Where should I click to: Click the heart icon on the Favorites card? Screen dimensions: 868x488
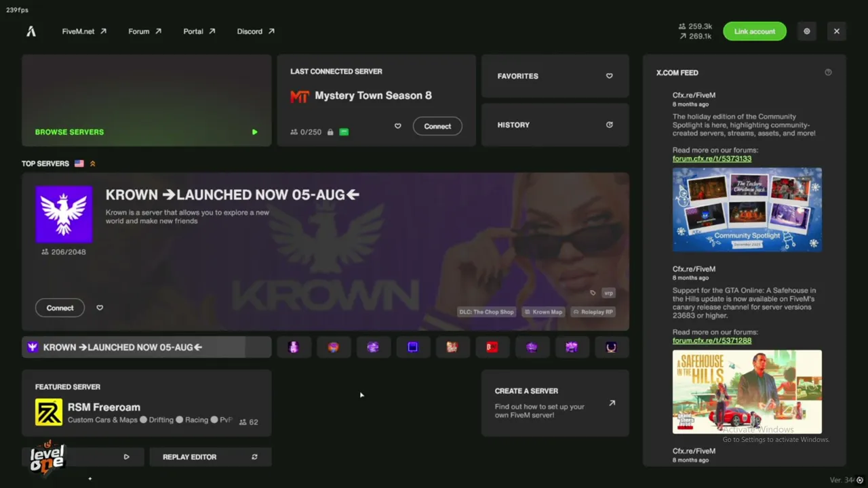click(609, 76)
